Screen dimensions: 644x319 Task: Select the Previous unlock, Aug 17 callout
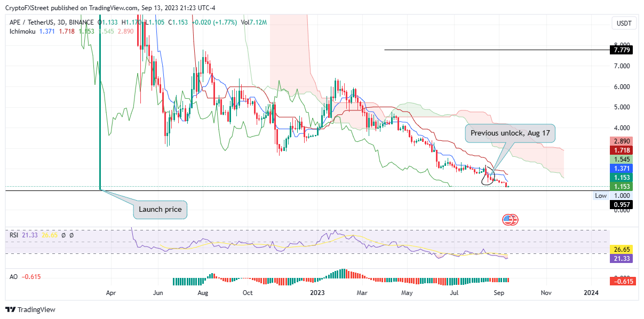pyautogui.click(x=510, y=133)
